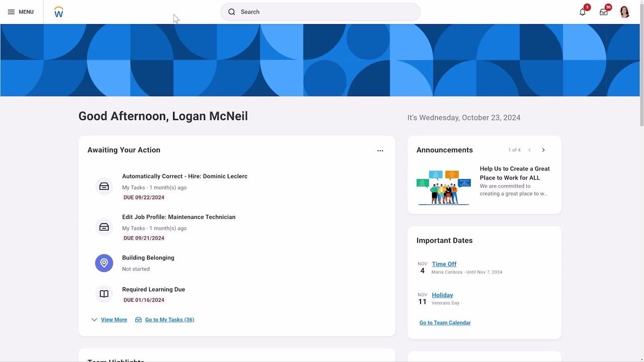Click the 'Veterans Day' text
The width and height of the screenshot is (644, 362).
[445, 303]
